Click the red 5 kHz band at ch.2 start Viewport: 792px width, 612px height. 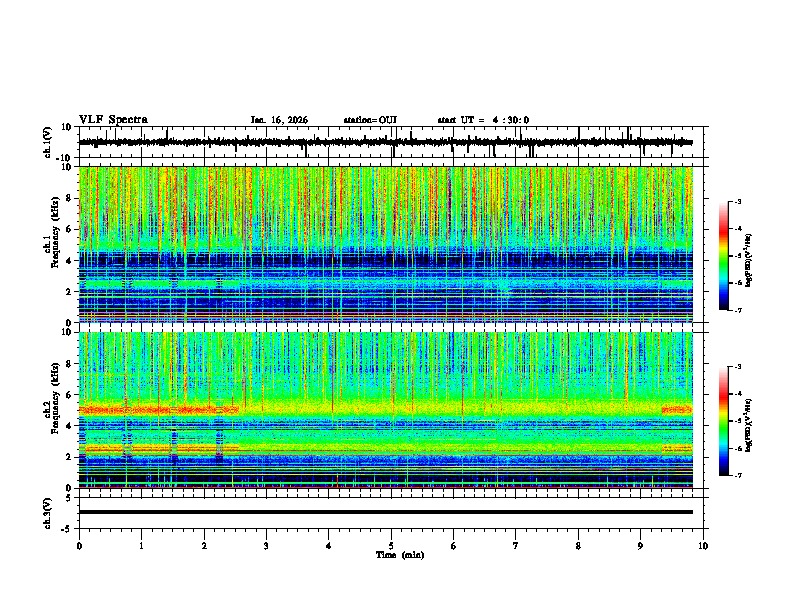[159, 410]
